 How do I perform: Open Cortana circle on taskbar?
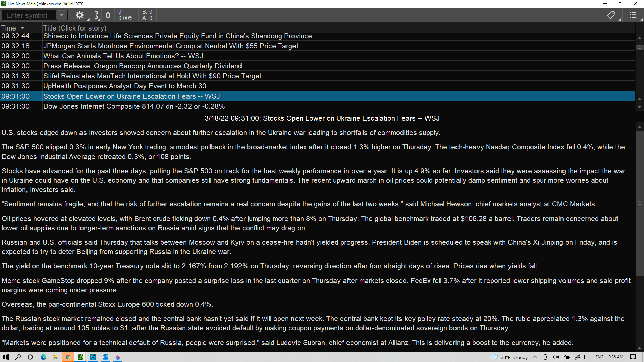[30, 357]
